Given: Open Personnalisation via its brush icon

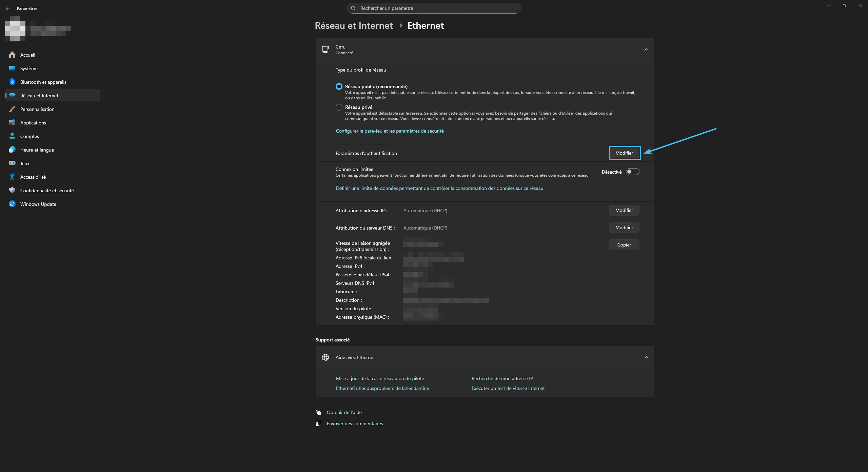Looking at the screenshot, I should point(12,109).
